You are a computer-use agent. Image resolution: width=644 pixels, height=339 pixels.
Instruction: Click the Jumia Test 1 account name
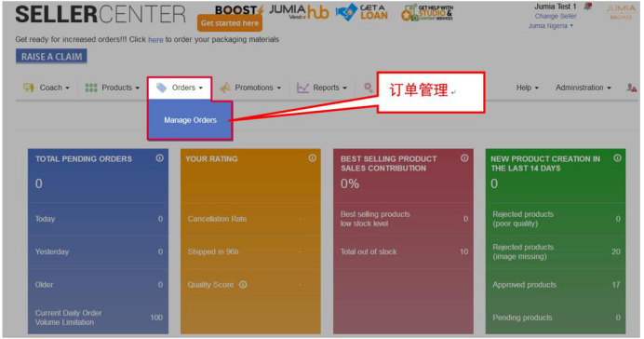[556, 7]
